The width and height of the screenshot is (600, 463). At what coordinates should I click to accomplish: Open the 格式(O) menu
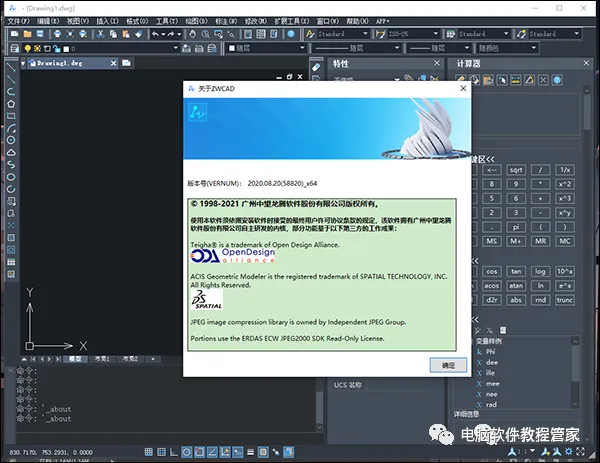click(x=137, y=21)
